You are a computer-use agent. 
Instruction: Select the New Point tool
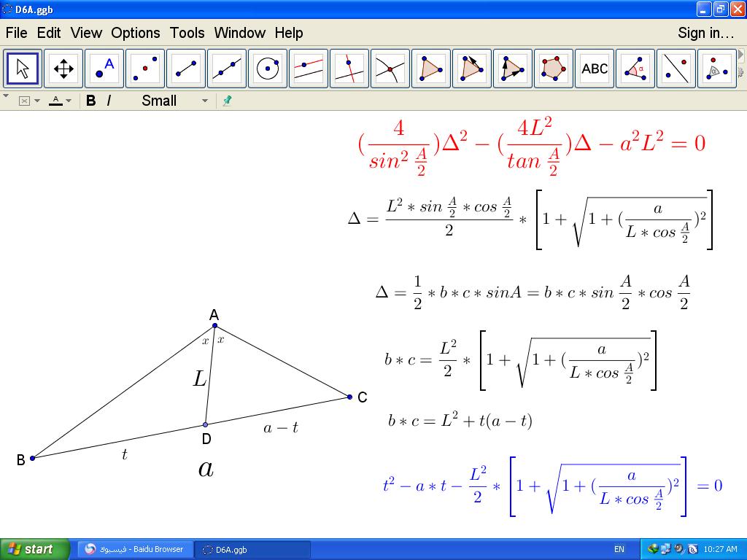[x=104, y=69]
